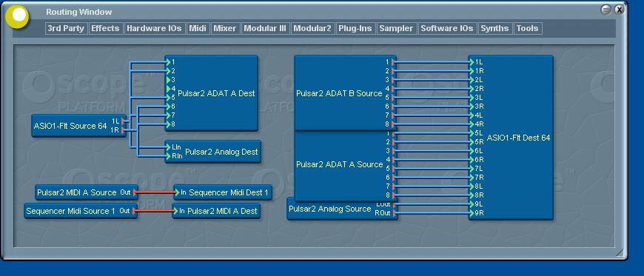Open the Synths menu
644x276 pixels.
[495, 28]
